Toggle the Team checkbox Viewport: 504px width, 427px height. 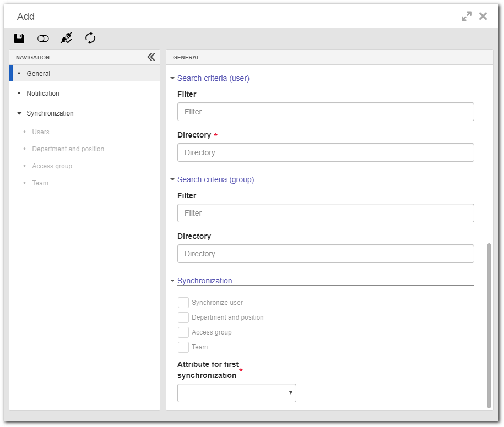tap(183, 347)
